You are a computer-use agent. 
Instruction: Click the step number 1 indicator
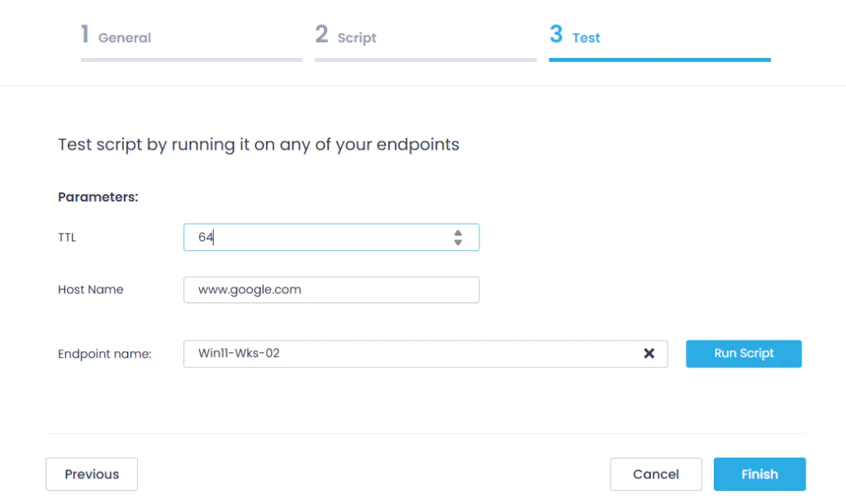(x=84, y=35)
